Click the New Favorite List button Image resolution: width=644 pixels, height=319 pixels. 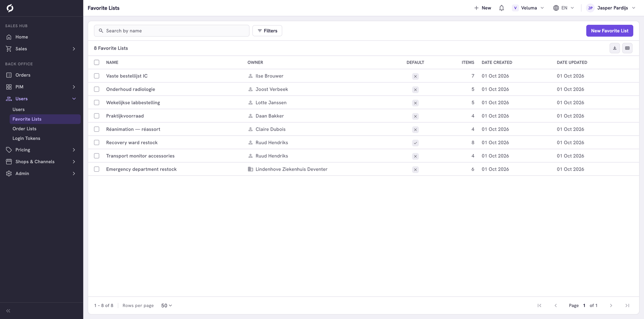tap(610, 31)
